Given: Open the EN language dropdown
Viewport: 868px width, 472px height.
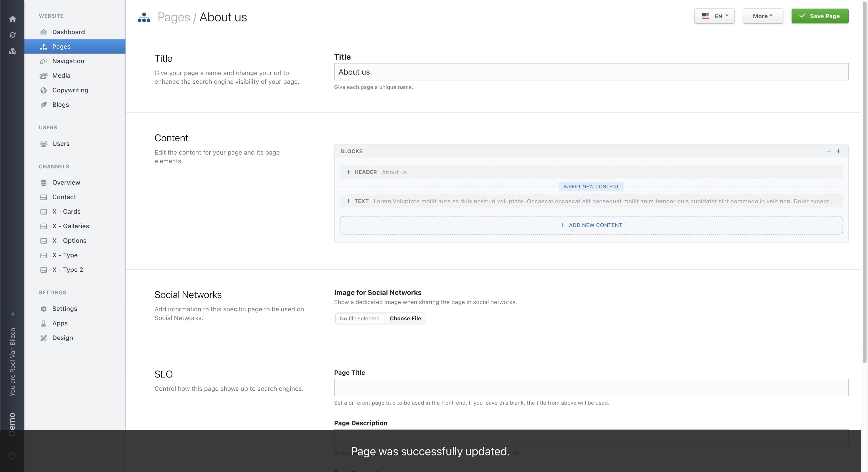Looking at the screenshot, I should pos(714,16).
